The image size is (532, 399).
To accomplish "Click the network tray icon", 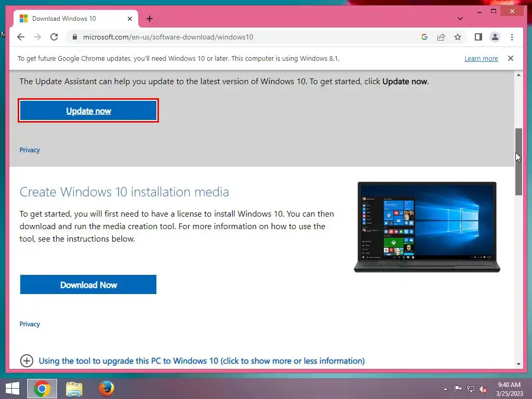I will [471, 389].
